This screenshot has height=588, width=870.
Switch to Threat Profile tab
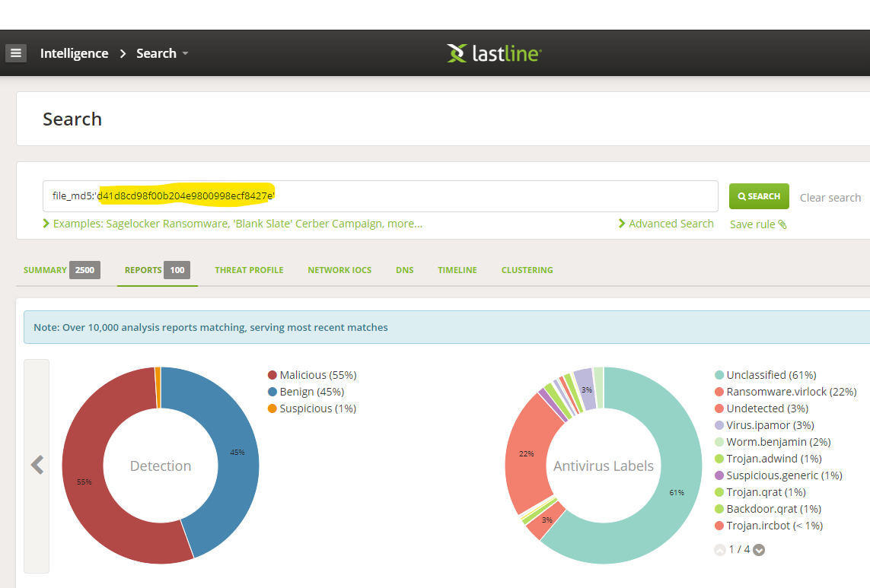pos(249,270)
